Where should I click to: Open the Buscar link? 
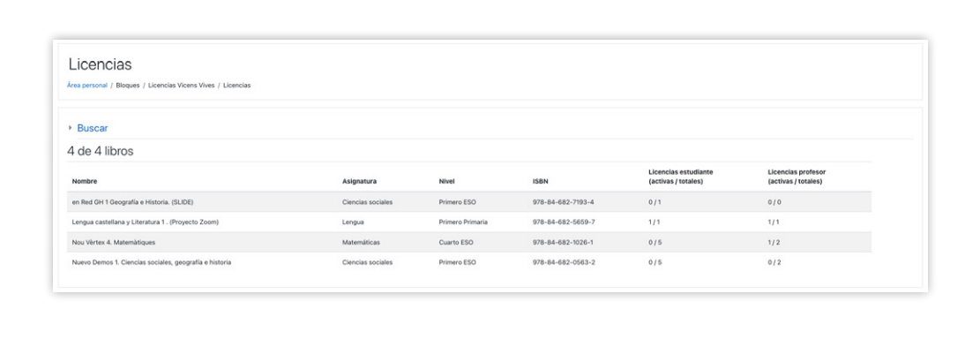[x=93, y=128]
